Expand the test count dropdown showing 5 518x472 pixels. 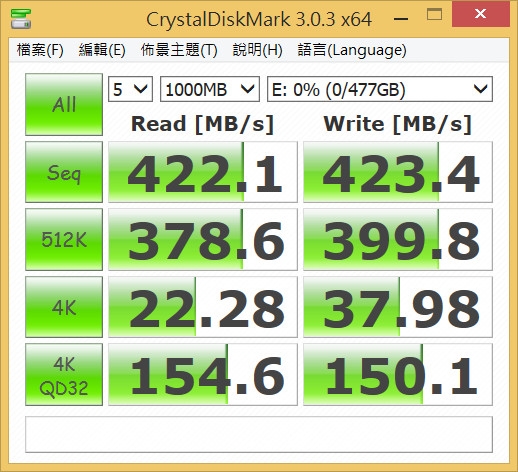coord(130,89)
